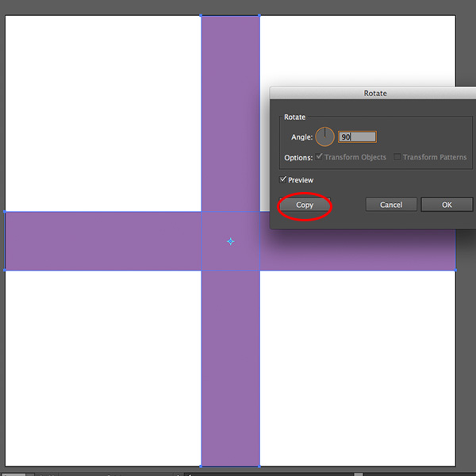Click the Copy button in Rotate dialog

(x=305, y=205)
